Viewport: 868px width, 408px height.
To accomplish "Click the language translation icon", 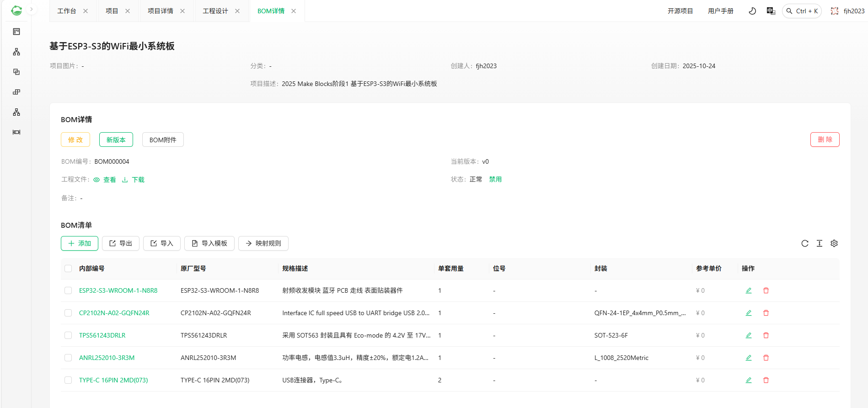I will (771, 11).
